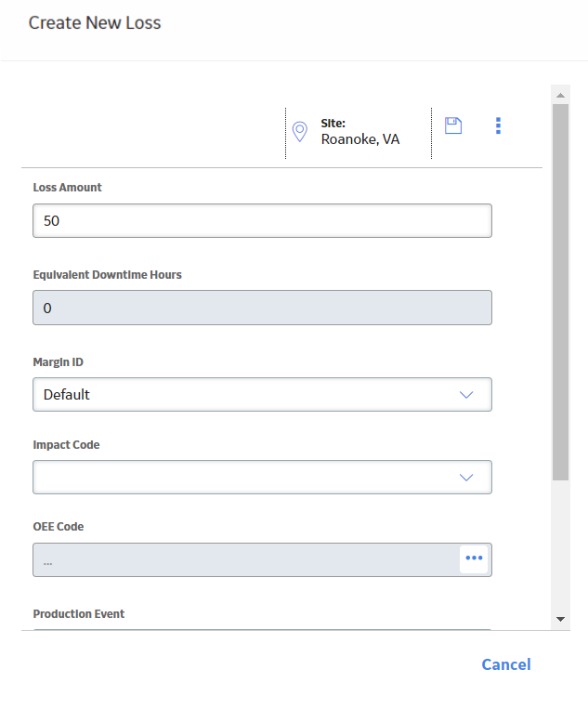This screenshot has width=588, height=709.
Task: Click the OEE Code text field
Action: 246,559
